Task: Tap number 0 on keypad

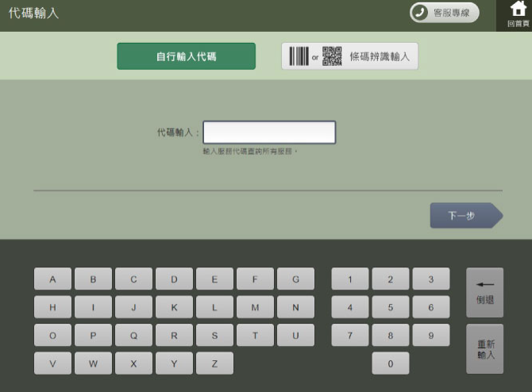Action: [390, 363]
